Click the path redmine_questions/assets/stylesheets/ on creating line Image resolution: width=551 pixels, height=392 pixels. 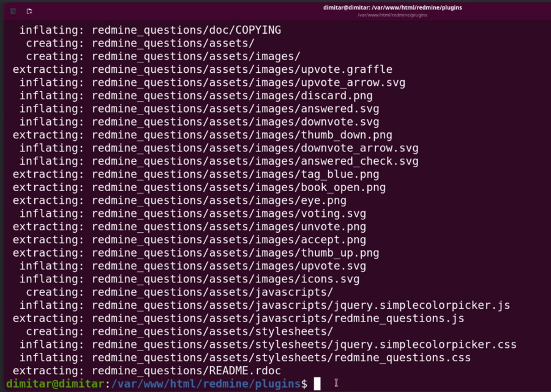212,331
